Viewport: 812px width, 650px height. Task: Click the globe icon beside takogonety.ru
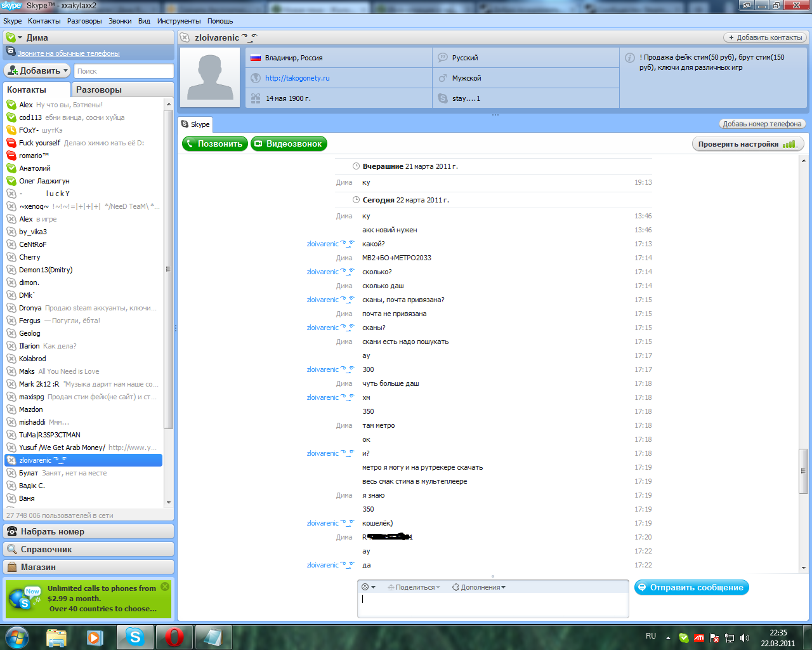[x=256, y=78]
